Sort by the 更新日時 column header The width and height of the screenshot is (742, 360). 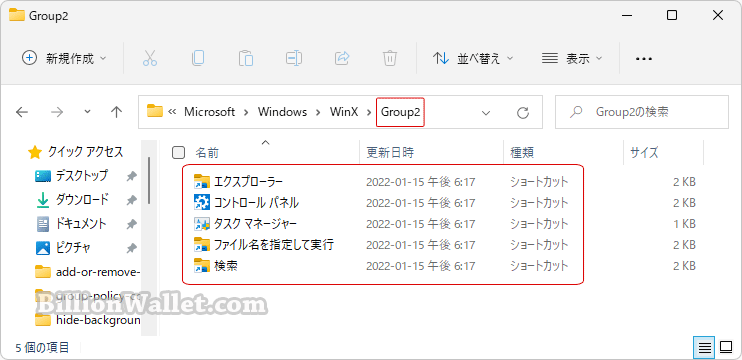tap(390, 152)
